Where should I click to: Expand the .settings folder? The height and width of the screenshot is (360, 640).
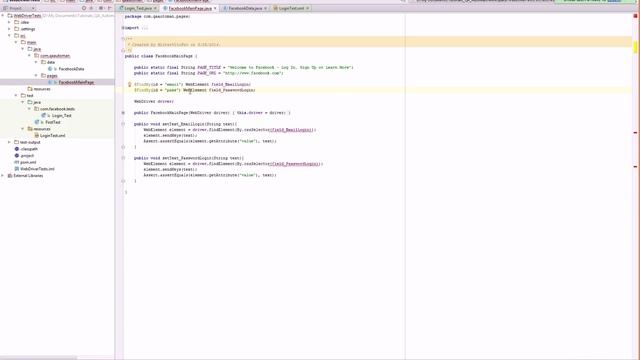click(x=9, y=29)
